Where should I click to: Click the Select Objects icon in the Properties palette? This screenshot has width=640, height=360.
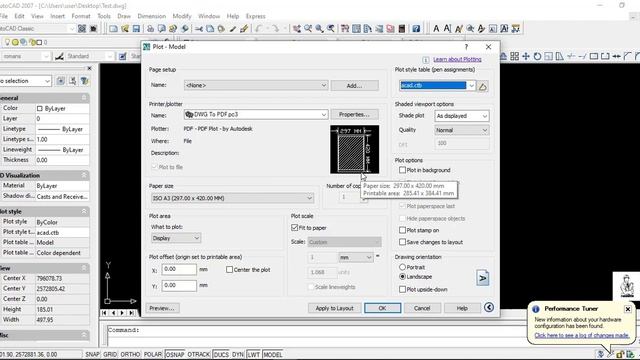point(72,81)
